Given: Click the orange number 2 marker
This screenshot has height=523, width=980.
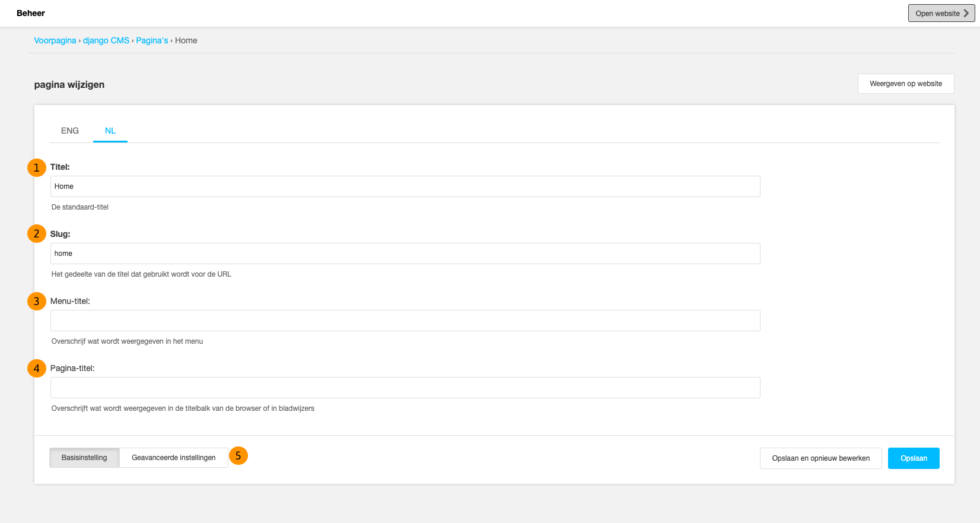Looking at the screenshot, I should pyautogui.click(x=37, y=234).
